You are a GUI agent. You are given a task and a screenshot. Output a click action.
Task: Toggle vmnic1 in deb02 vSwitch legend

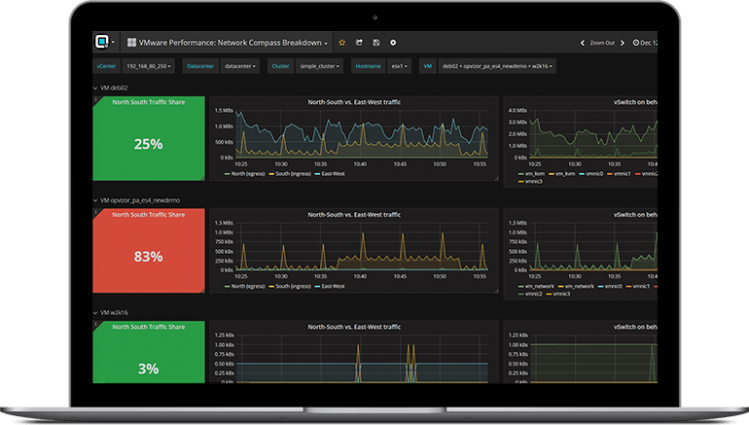622,174
